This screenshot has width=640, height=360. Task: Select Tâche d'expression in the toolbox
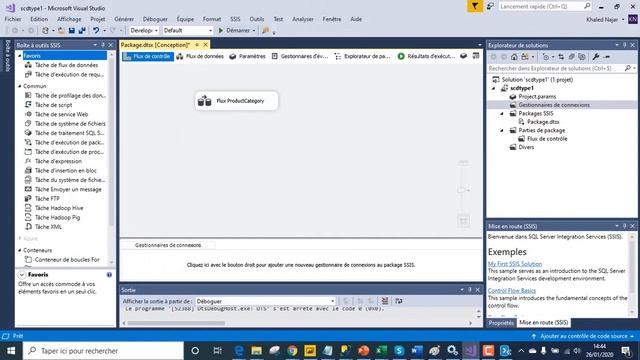(58, 161)
